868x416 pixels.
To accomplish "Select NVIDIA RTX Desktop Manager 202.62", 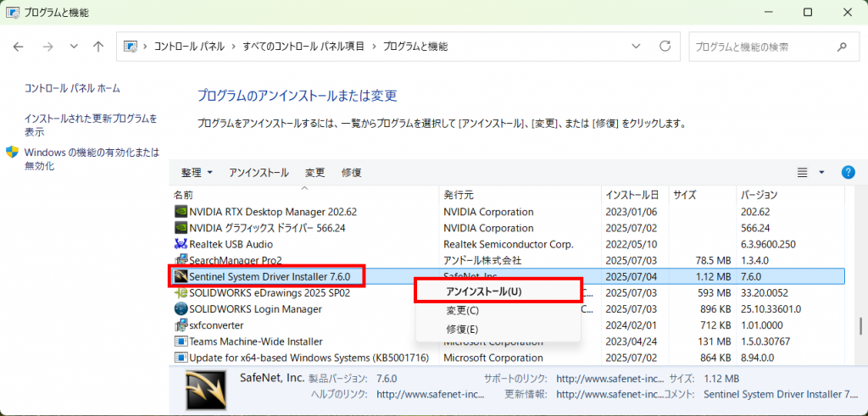I will coord(273,211).
